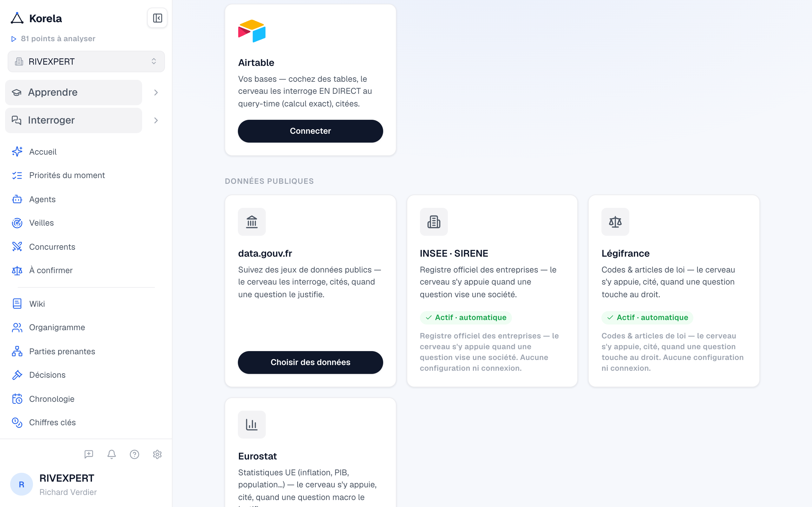This screenshot has width=812, height=507.
Task: Click the INSEE Actif automatique badge
Action: tap(466, 318)
